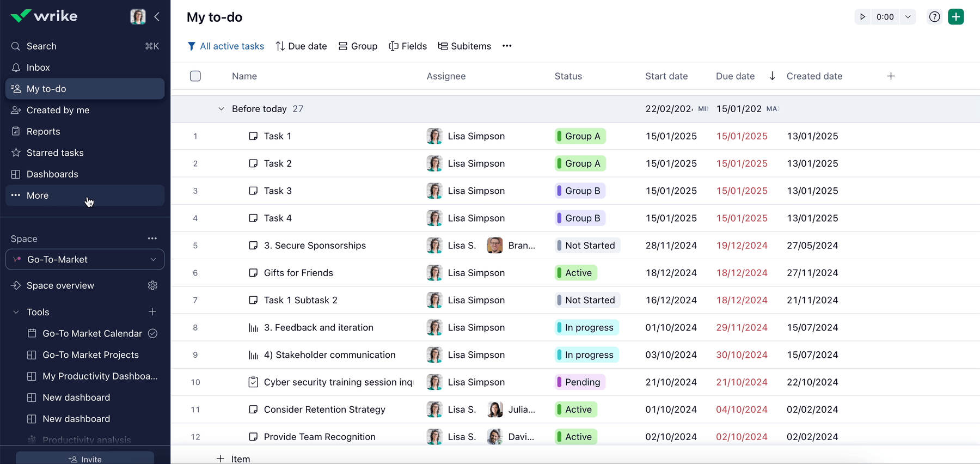Click the All active tasks filter
The width and height of the screenshot is (980, 464).
[x=226, y=46]
